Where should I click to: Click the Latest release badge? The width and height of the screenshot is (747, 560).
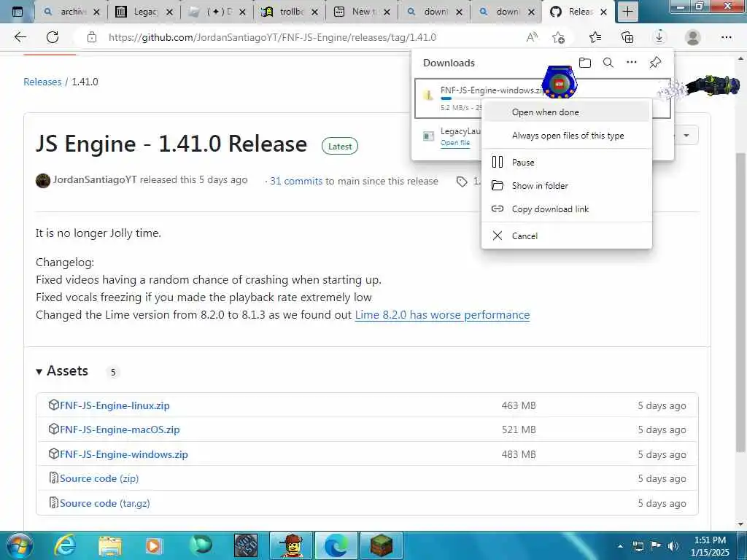point(340,146)
